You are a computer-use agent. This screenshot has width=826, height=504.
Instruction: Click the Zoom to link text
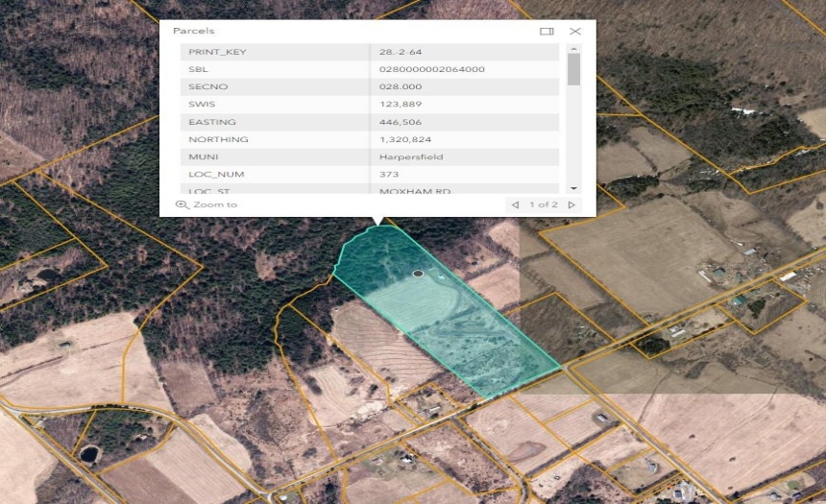[215, 204]
